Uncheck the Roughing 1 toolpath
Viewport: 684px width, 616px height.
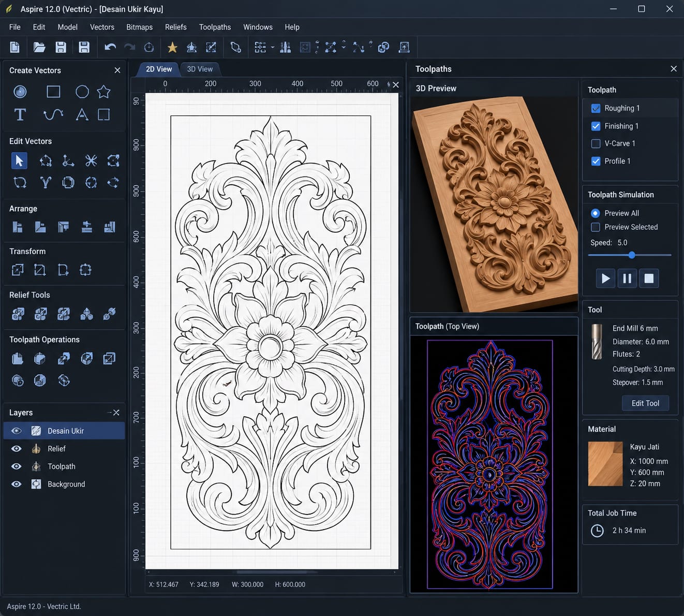click(x=596, y=108)
